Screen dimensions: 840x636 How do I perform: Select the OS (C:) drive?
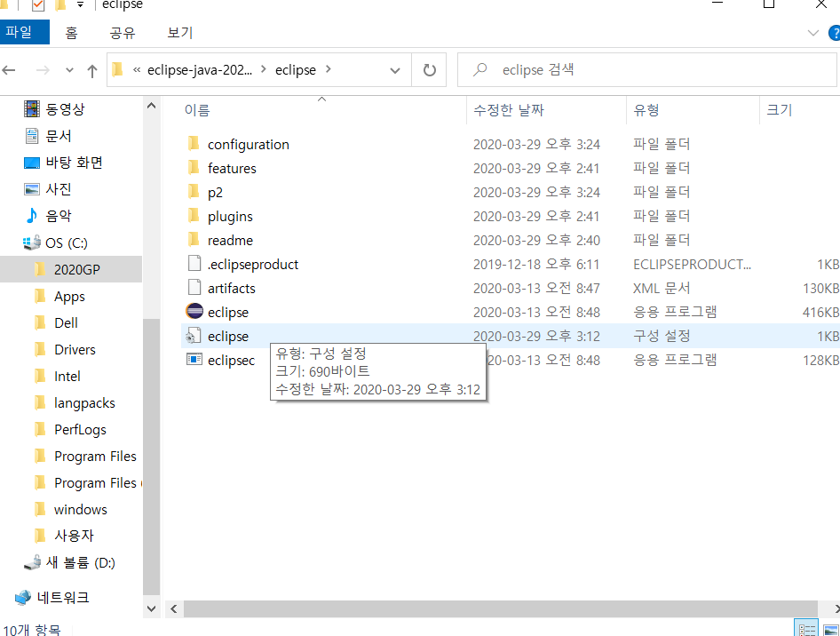(x=55, y=242)
